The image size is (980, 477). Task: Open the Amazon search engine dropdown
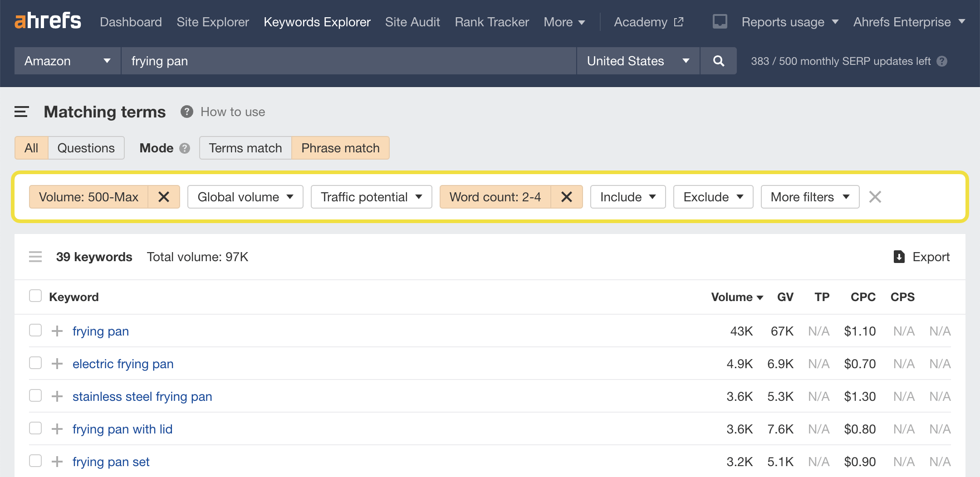(67, 61)
